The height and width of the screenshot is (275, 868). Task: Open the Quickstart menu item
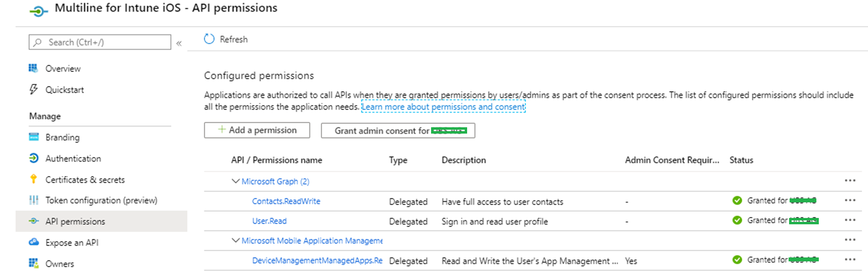(x=64, y=90)
